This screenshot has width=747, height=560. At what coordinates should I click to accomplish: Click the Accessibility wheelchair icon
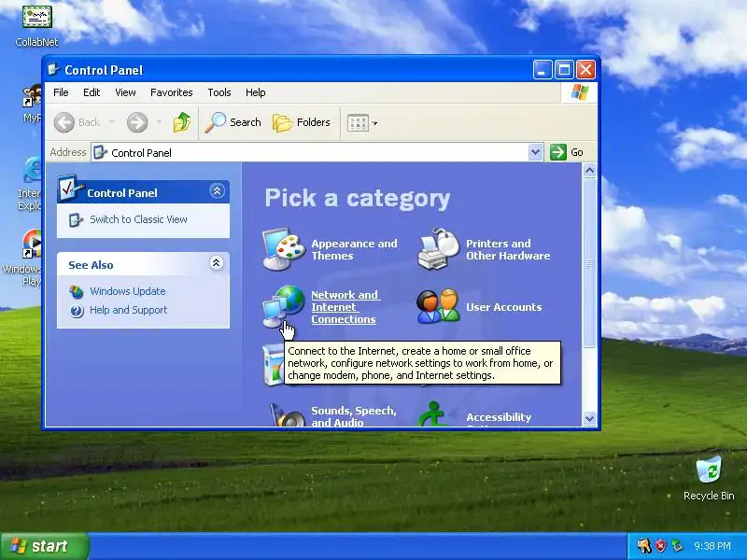[x=433, y=413]
